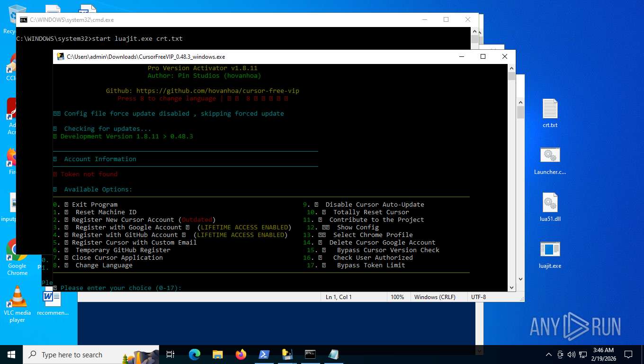Screen dimensions: 644x364
Task: Close the cmd.exe window
Action: click(468, 19)
